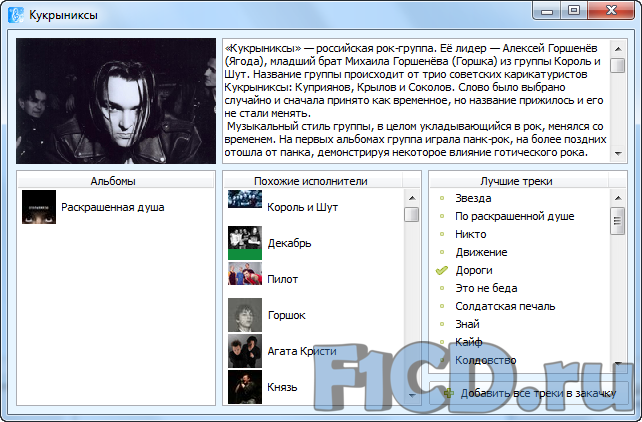Open similar artist Декабрь
The width and height of the screenshot is (642, 422).
(289, 243)
